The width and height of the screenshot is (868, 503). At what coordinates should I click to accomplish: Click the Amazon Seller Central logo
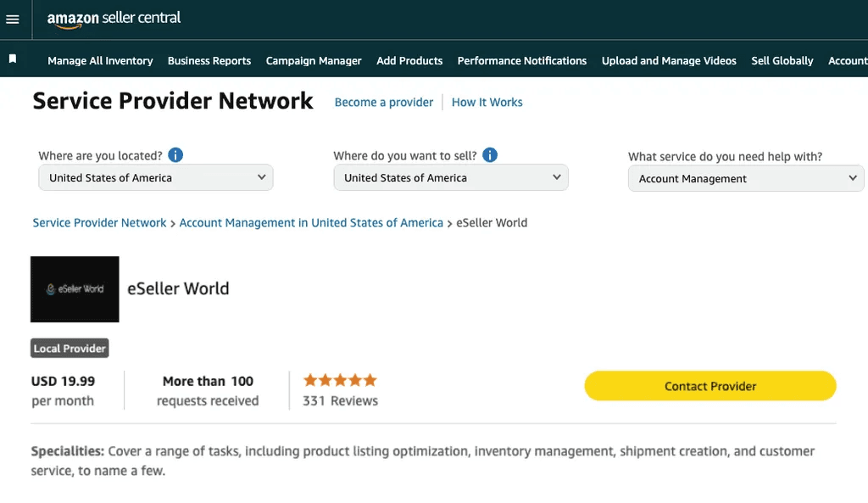pos(114,19)
